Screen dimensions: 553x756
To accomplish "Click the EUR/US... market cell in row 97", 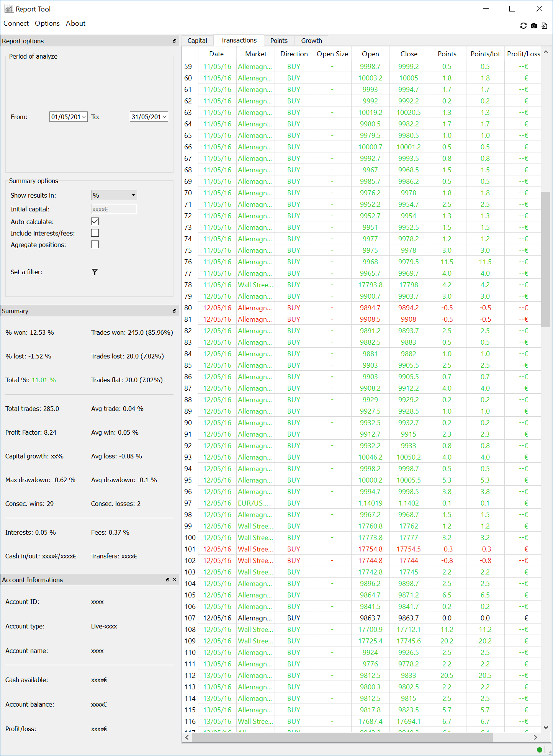I will 255,503.
